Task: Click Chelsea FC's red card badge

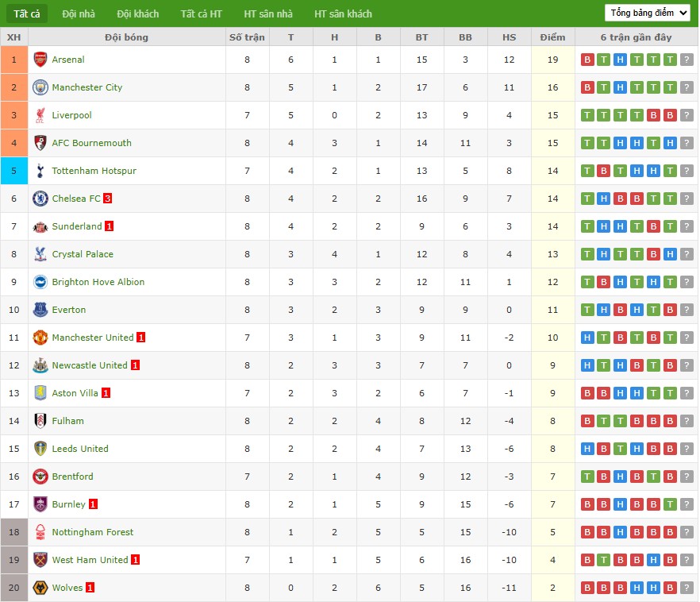Action: 107,199
